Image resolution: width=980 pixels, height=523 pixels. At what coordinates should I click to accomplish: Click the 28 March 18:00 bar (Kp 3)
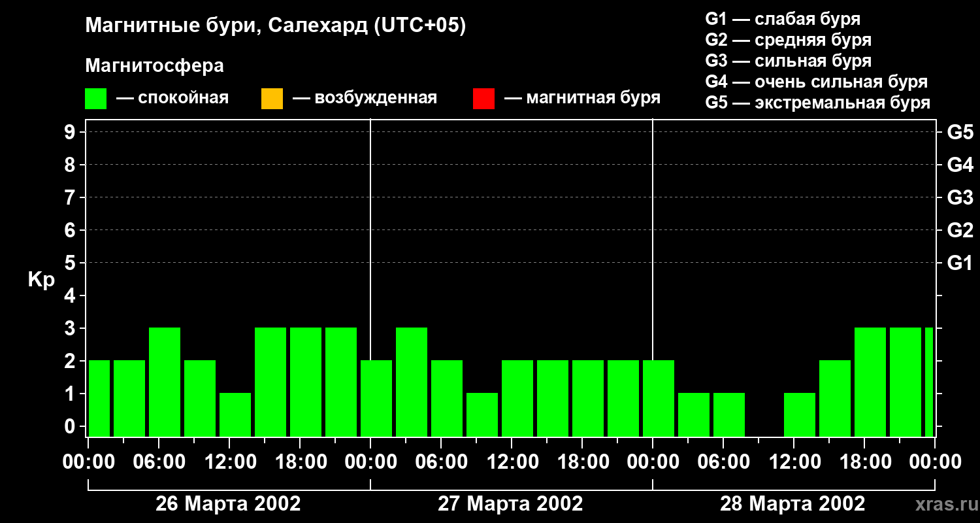[x=870, y=382]
